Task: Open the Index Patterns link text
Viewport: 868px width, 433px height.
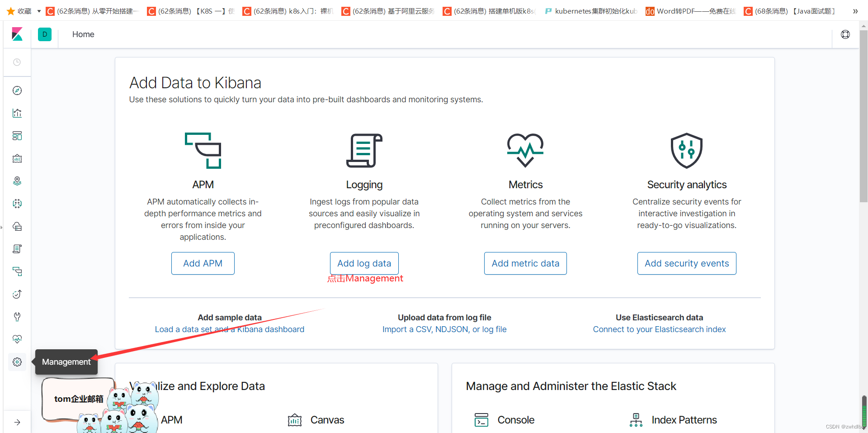Action: click(684, 420)
